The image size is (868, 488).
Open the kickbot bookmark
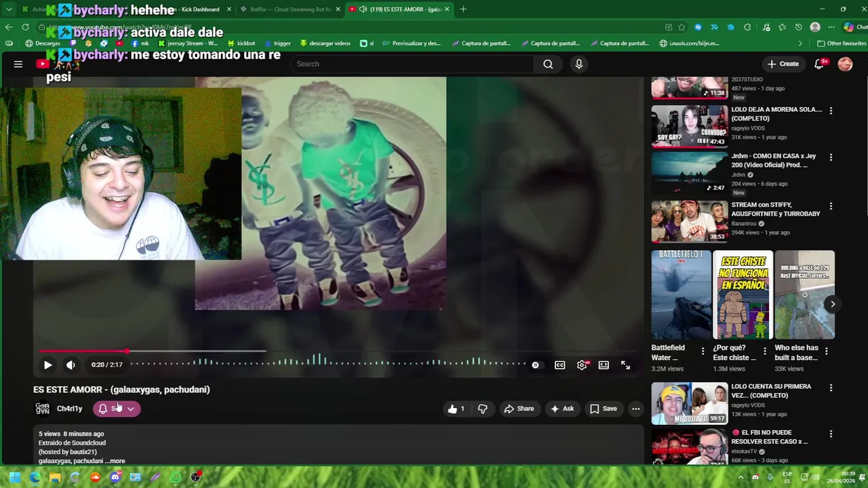click(241, 43)
